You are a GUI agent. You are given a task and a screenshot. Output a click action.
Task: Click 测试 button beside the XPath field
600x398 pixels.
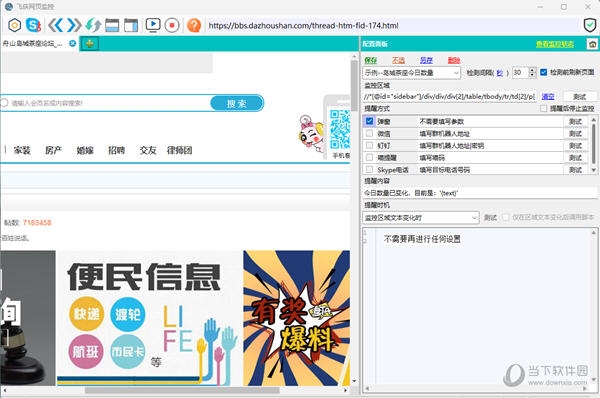pyautogui.click(x=580, y=96)
